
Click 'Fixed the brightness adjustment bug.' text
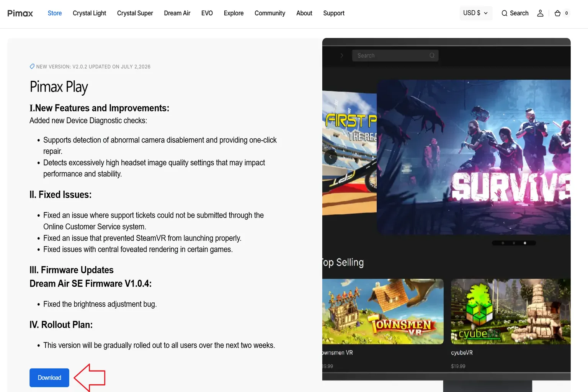tap(100, 304)
